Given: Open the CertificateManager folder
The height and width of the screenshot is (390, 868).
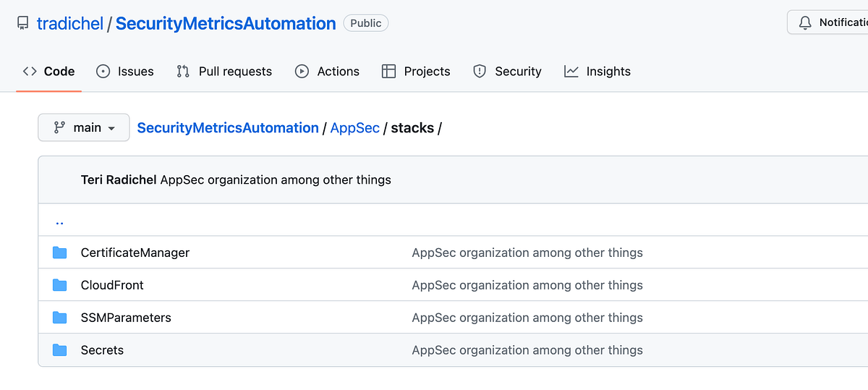Looking at the screenshot, I should (x=135, y=253).
